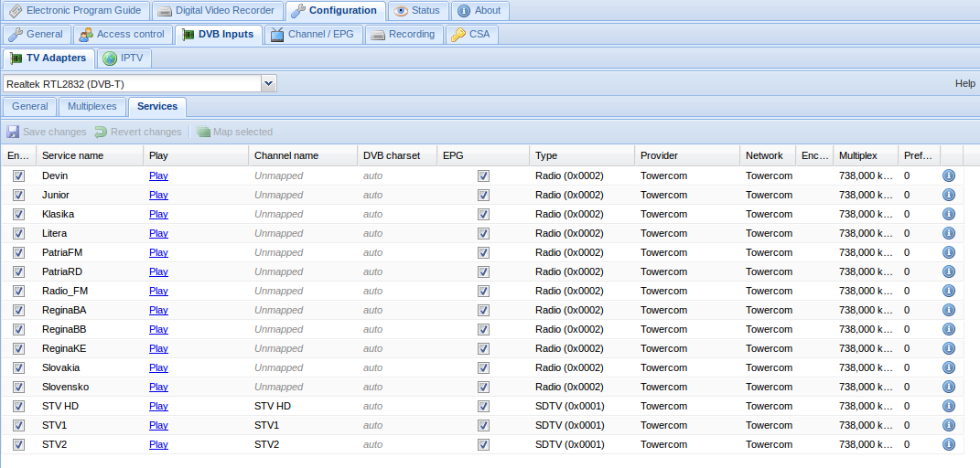Open the Realtek RTL2832 adapter dropdown
Image resolution: width=980 pixels, height=468 pixels.
[x=268, y=83]
